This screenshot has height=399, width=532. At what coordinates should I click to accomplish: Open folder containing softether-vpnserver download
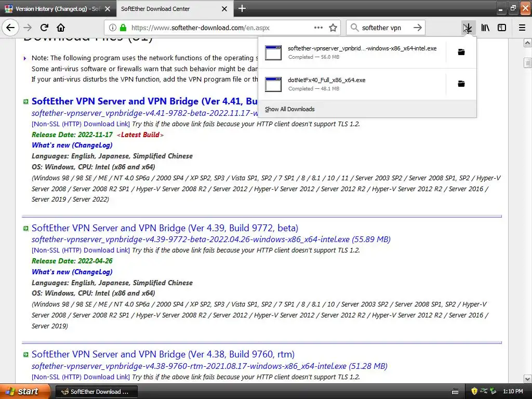[x=461, y=52]
